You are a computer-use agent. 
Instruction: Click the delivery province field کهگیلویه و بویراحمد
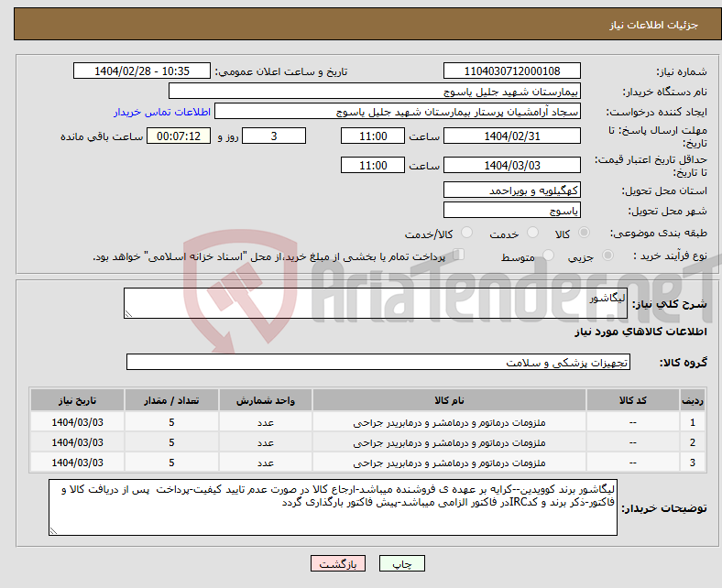[x=511, y=190]
